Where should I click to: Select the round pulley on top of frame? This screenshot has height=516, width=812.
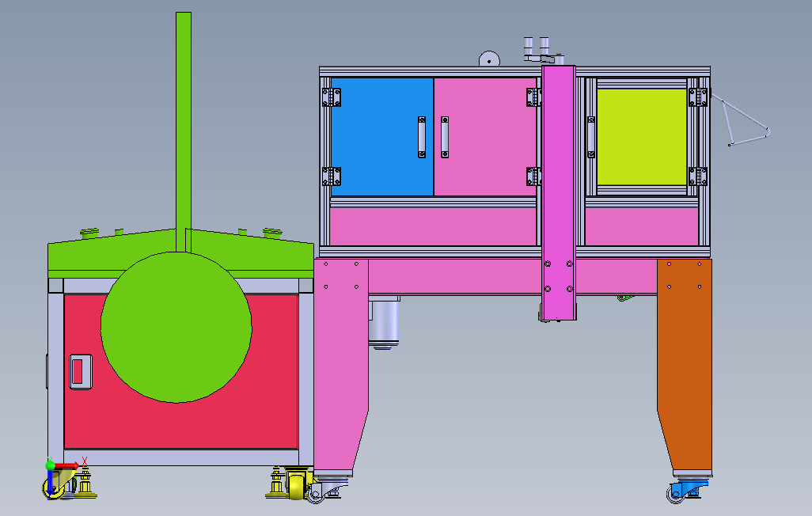(489, 59)
